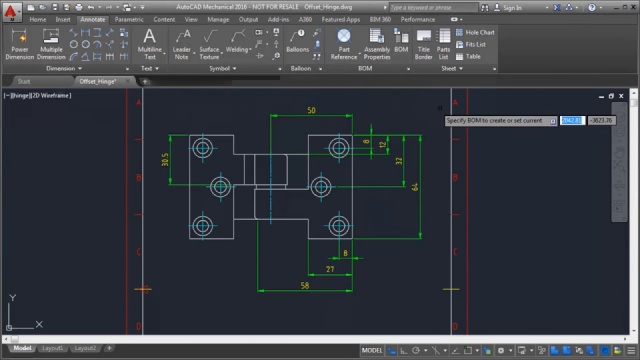This screenshot has height=360, width=640.
Task: Click the BOM button in ribbon
Action: click(x=401, y=41)
